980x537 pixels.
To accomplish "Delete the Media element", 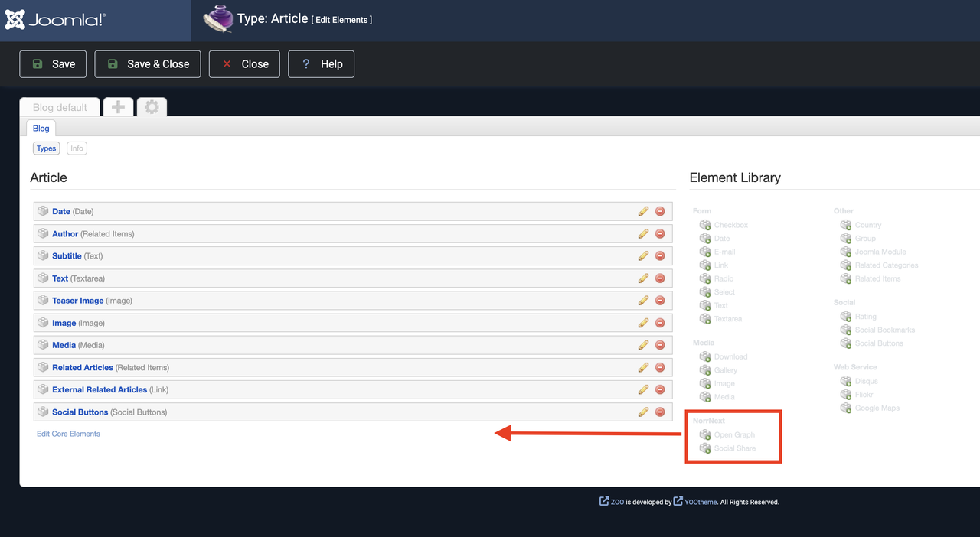I will coord(660,345).
